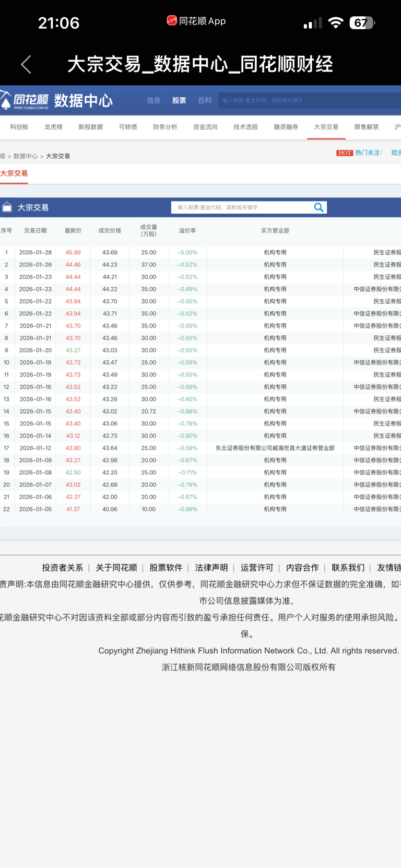Open the 可转债 nav item

[x=128, y=127]
